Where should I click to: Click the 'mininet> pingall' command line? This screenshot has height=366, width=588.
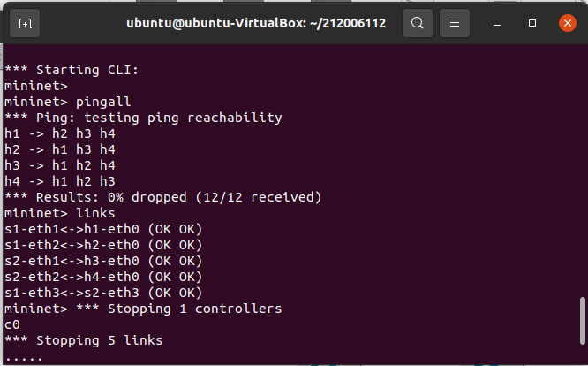point(68,102)
